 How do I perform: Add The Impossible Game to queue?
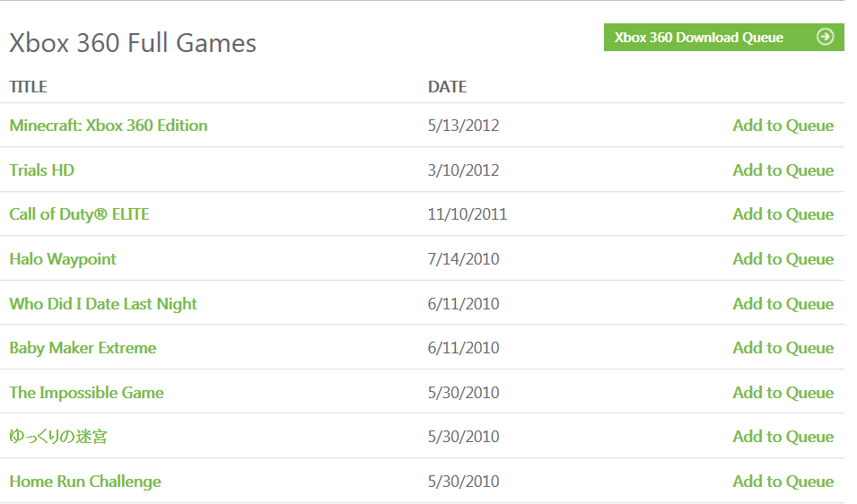pyautogui.click(x=783, y=393)
